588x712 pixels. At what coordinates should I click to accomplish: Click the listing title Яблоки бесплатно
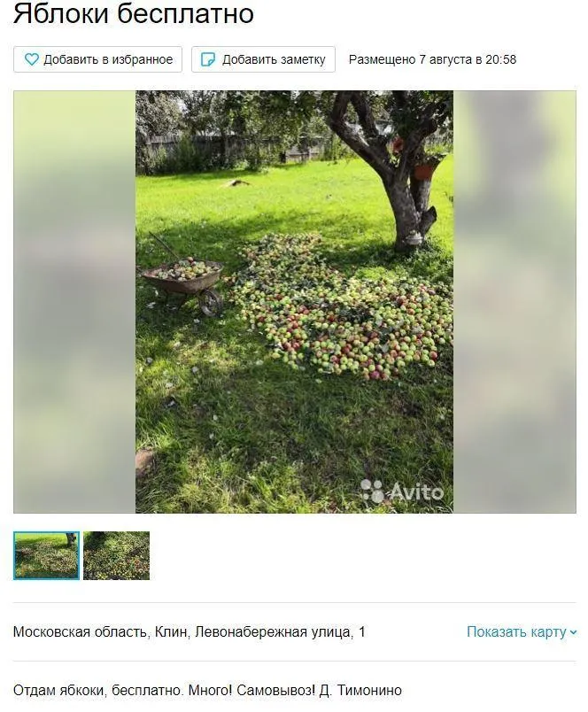pyautogui.click(x=133, y=13)
